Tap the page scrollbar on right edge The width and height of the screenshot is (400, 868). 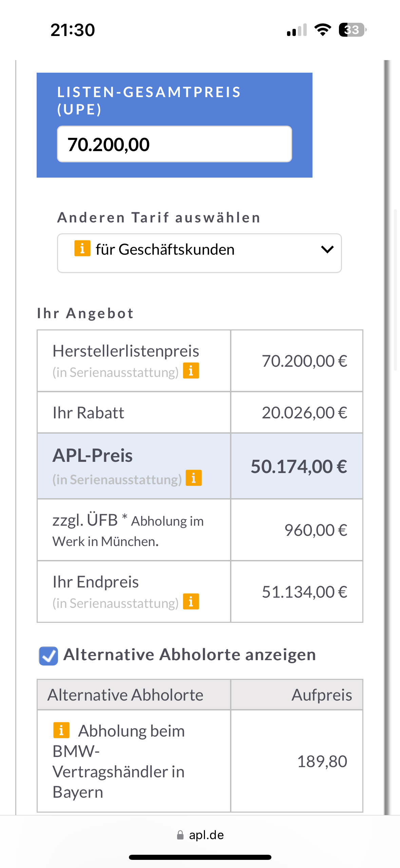[x=395, y=291]
